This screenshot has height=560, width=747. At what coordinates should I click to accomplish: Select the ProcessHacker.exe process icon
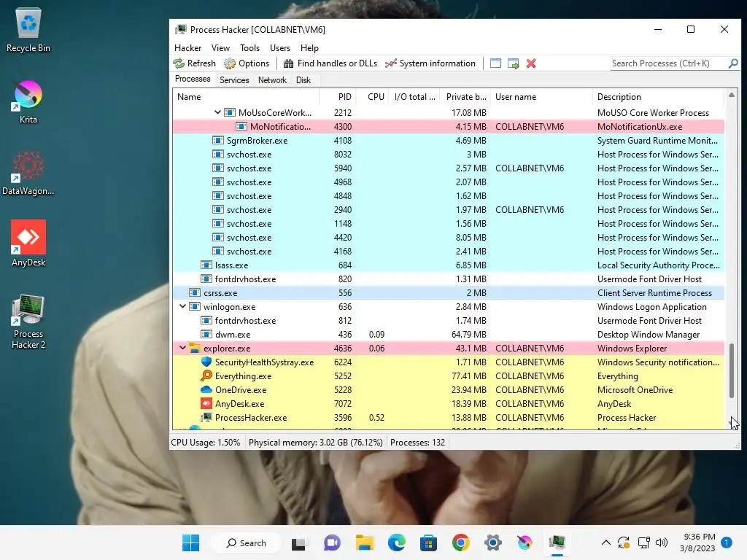click(x=206, y=417)
